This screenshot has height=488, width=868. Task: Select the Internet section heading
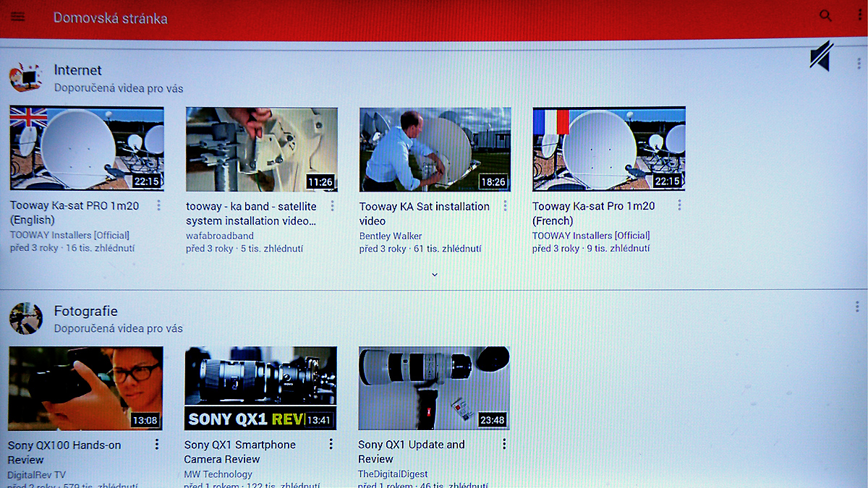[x=78, y=70]
